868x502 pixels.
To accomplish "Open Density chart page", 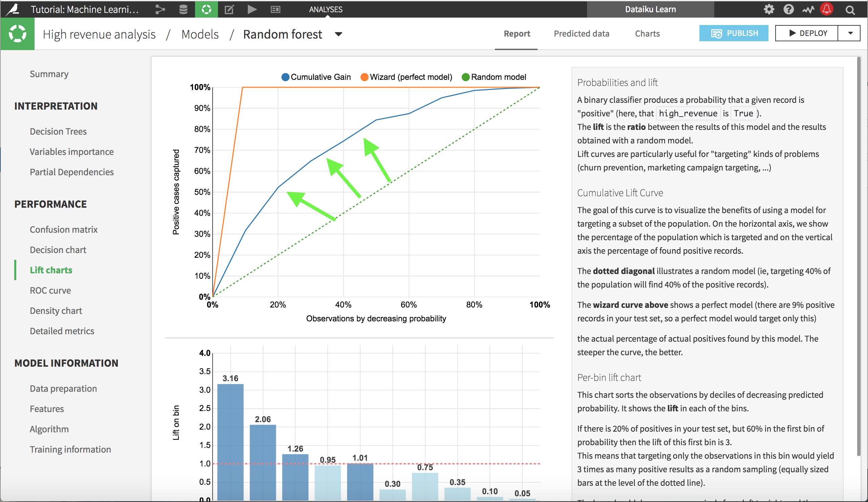I will tap(56, 311).
